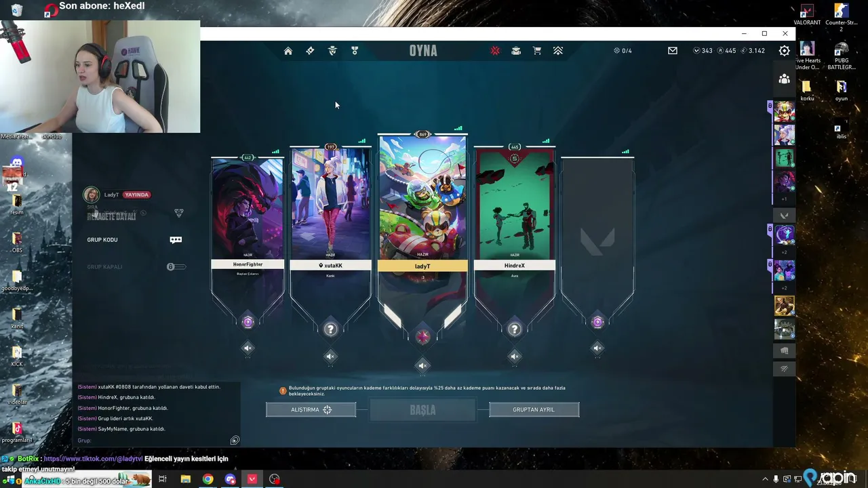Image resolution: width=868 pixels, height=488 pixels.
Task: Toggle the GRUP KAPALI party lock switch
Action: (x=176, y=267)
